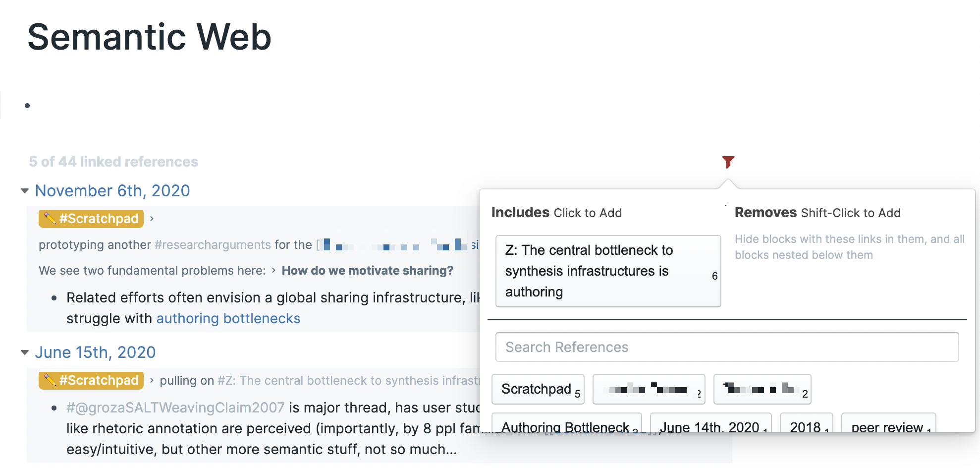Open the June 15th, 2020 page

coord(95,352)
